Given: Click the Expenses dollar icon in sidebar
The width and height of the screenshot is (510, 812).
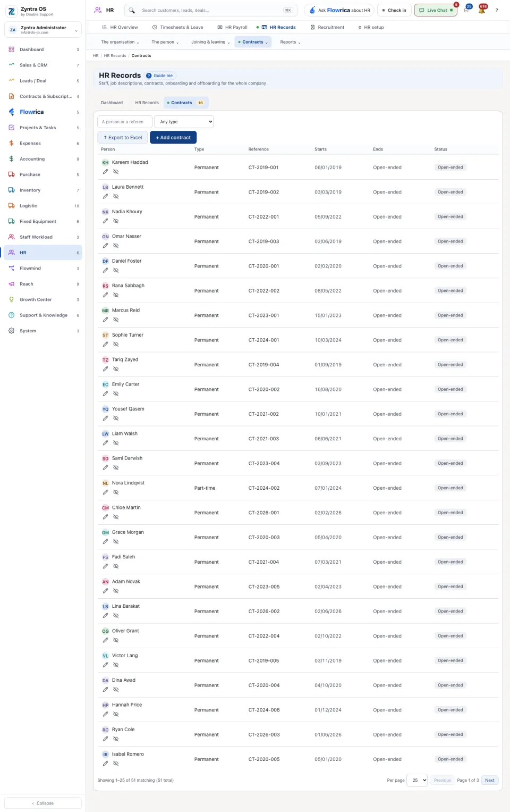Looking at the screenshot, I should (12, 144).
